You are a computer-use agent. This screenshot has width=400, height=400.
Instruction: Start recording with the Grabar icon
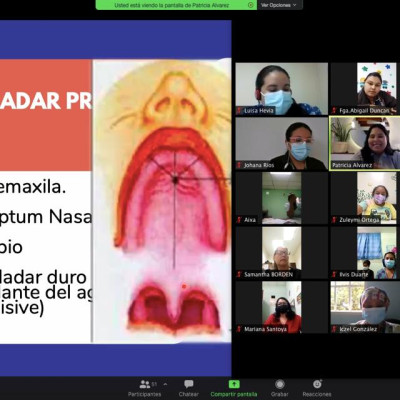coord(280,384)
